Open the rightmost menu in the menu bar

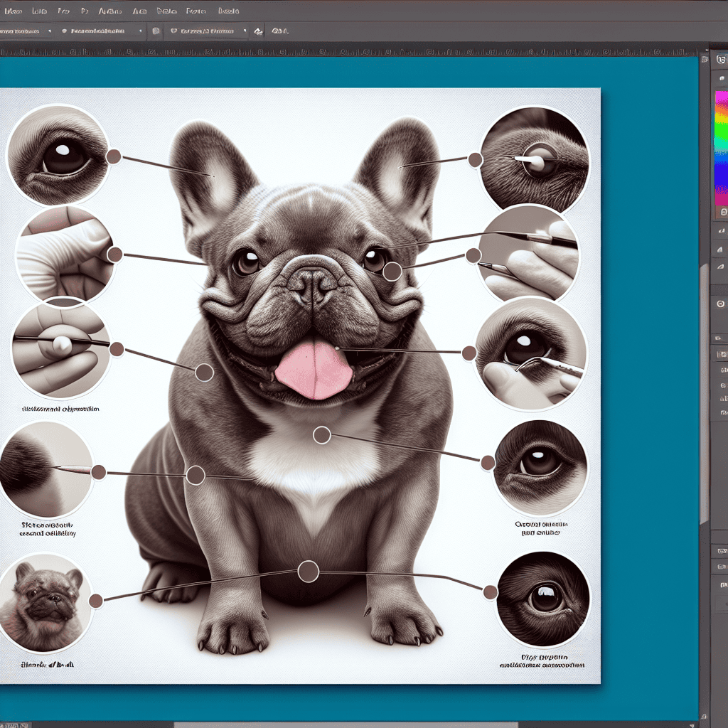[228, 11]
